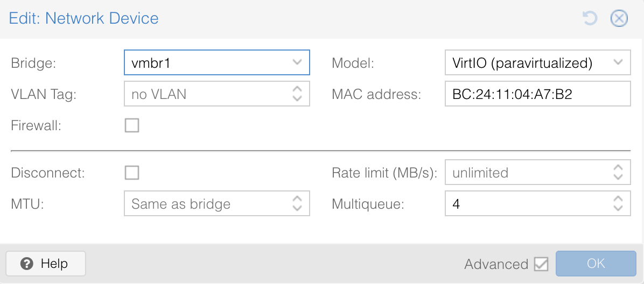Close the Edit Network Device dialog
644x284 pixels.
tap(619, 19)
